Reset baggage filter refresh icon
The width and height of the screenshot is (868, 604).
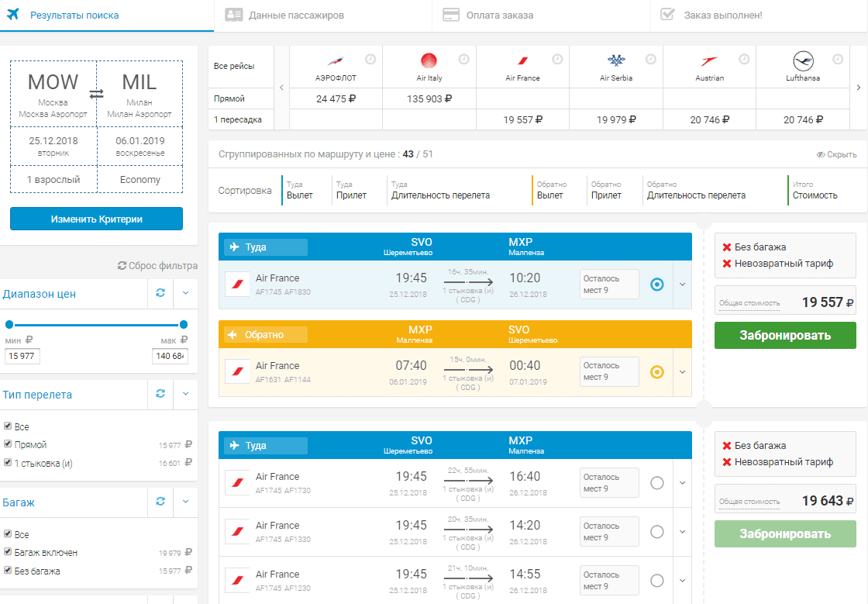pos(160,502)
